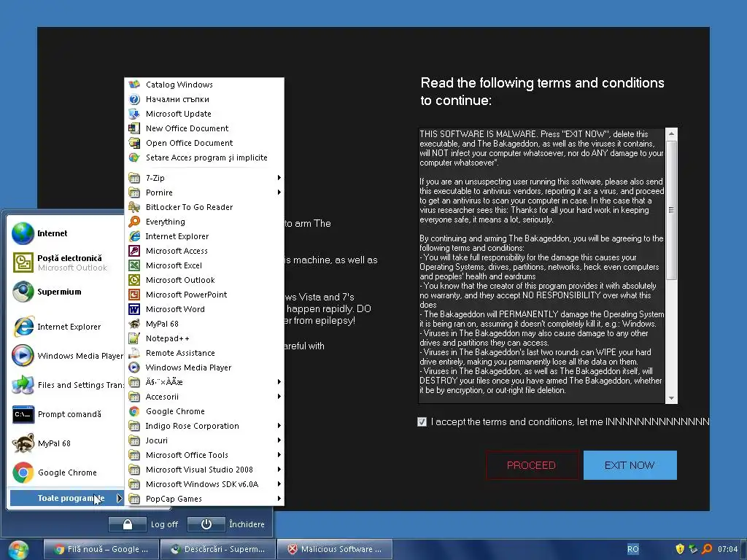Click the lock icon button
The width and height of the screenshot is (747, 560).
click(x=127, y=524)
